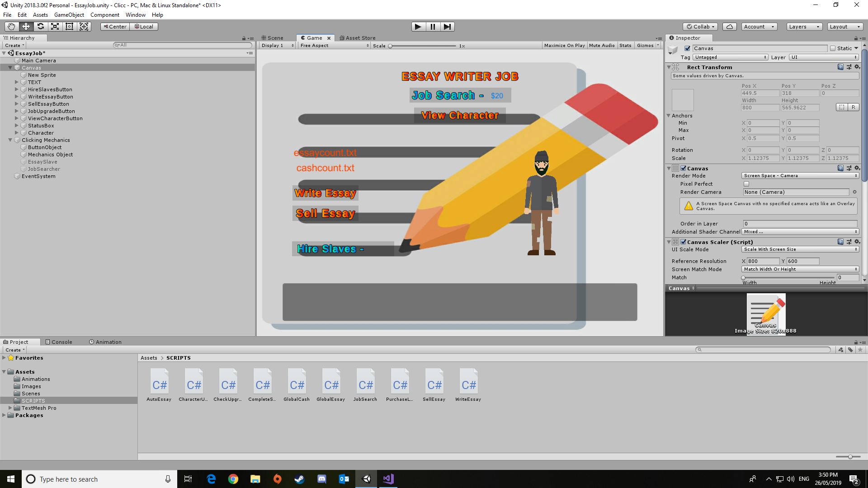Open Rect Transform help icon
Screen dimensions: 868x488
(840, 67)
